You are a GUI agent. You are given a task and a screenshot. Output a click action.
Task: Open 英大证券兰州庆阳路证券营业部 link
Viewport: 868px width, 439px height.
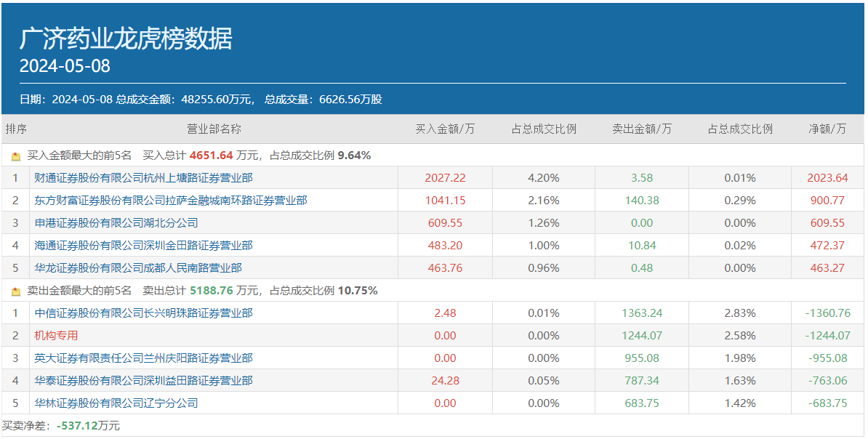[x=143, y=358]
